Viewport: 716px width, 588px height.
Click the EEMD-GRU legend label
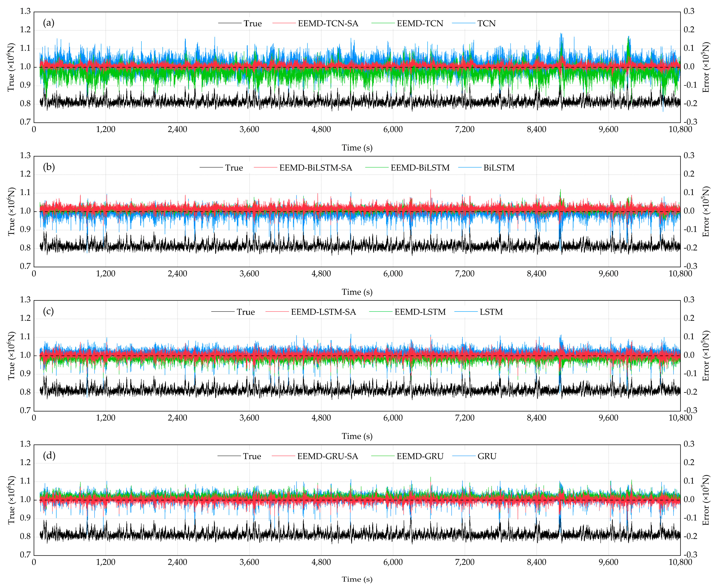click(420, 456)
